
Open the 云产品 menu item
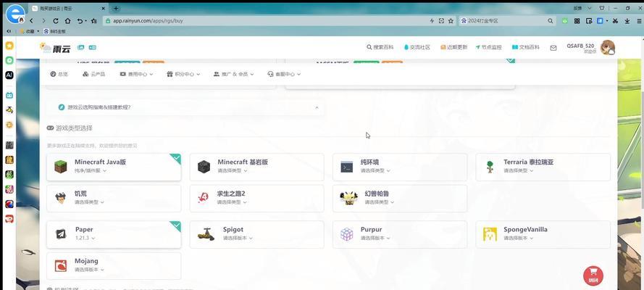(x=93, y=75)
